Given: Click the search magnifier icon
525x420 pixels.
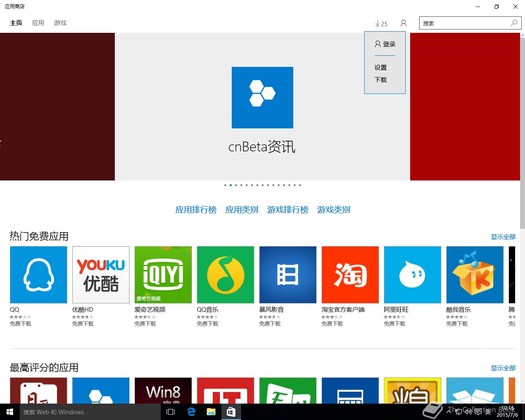Looking at the screenshot, I should pos(514,23).
